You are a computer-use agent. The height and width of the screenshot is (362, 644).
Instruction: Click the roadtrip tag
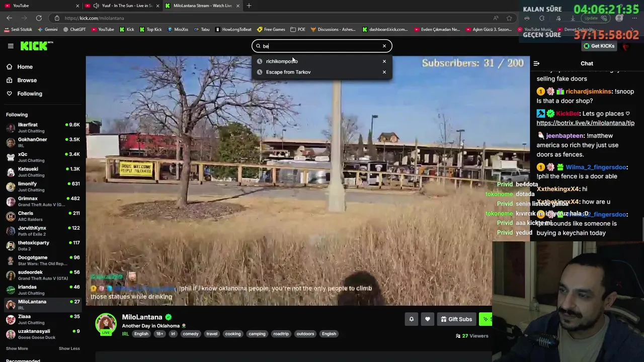281,334
